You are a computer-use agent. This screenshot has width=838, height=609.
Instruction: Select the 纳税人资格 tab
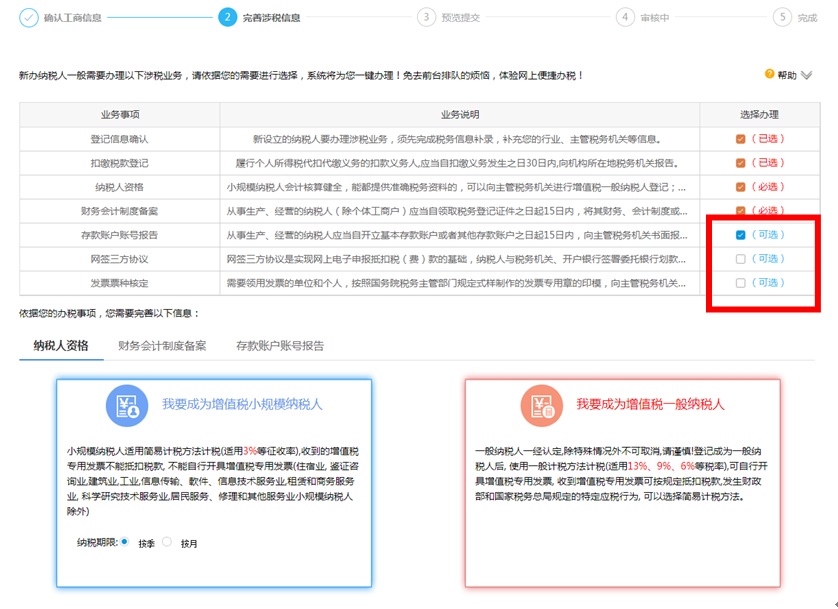point(60,346)
